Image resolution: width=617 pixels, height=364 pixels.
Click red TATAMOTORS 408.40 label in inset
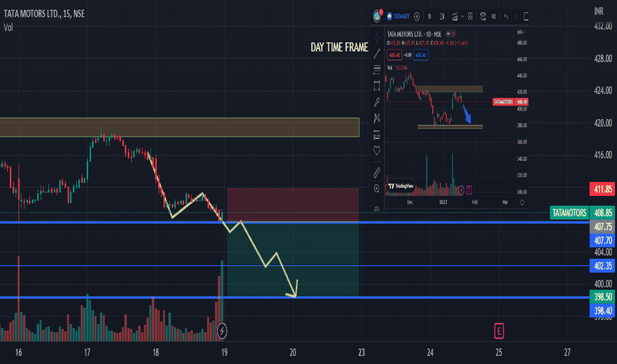pyautogui.click(x=510, y=102)
